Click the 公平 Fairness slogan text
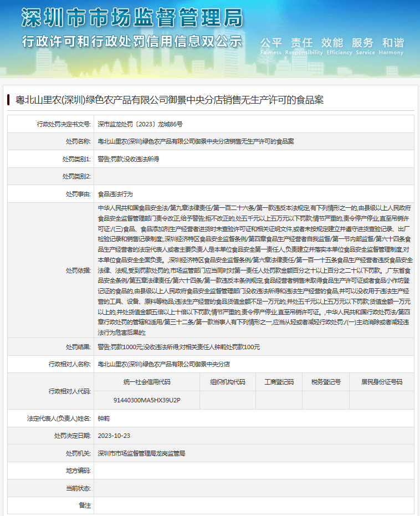Viewport: 420px width, 516px height. click(x=272, y=44)
